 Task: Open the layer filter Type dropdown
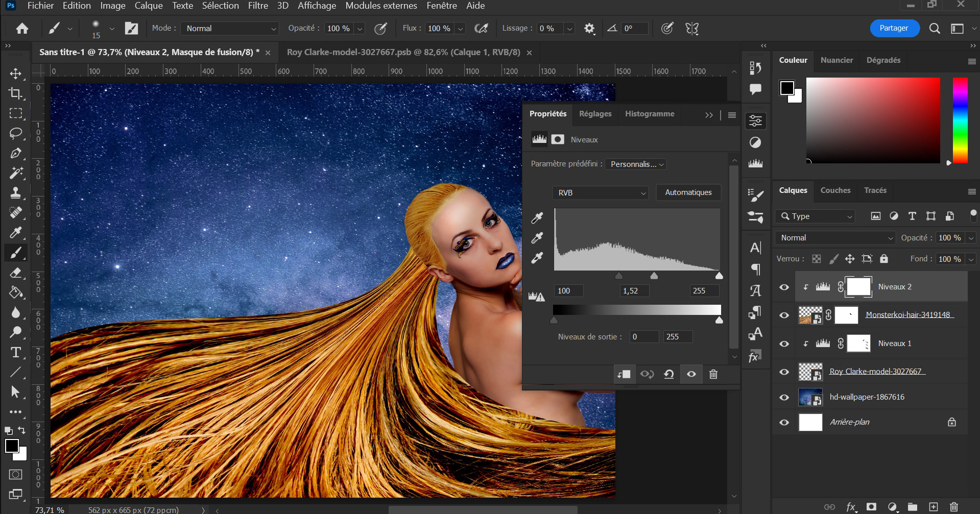pos(815,216)
